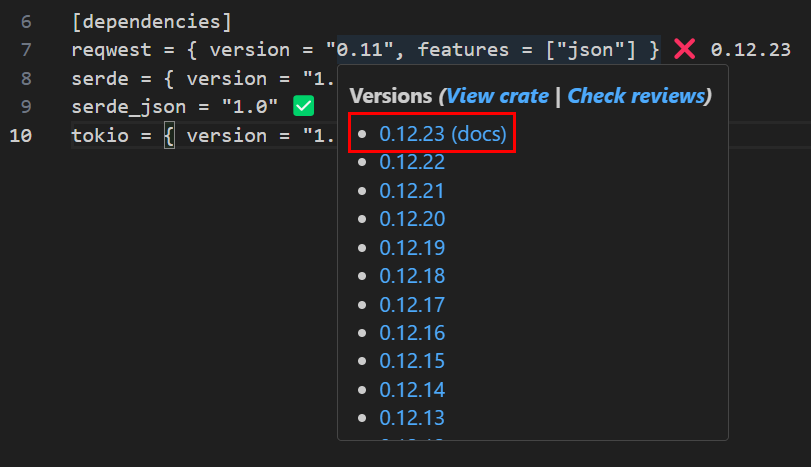Click the "1.0" version of serde_json

tap(249, 107)
